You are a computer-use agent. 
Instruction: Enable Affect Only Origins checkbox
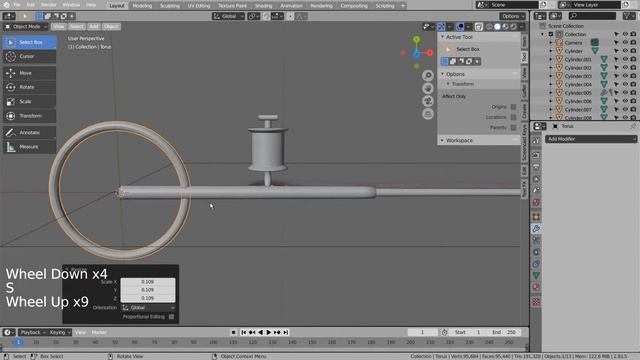coord(513,107)
